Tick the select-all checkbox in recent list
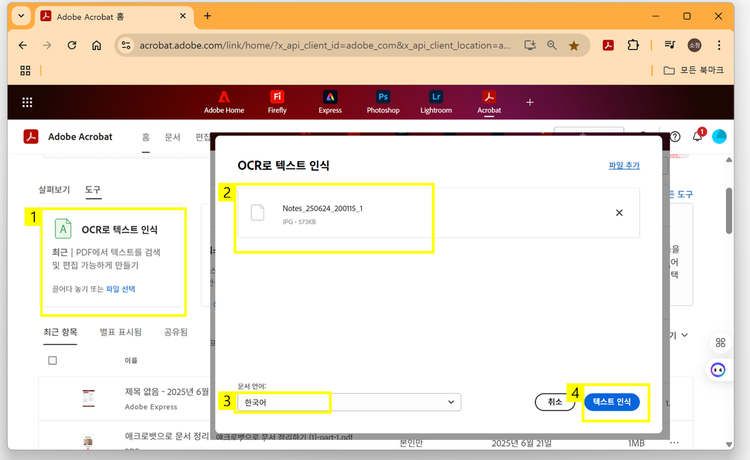 pos(53,361)
